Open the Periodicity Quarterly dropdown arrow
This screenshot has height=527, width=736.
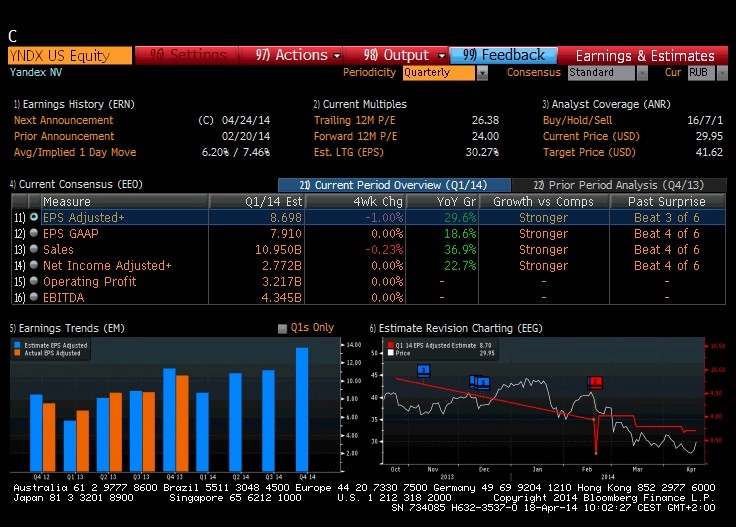482,73
